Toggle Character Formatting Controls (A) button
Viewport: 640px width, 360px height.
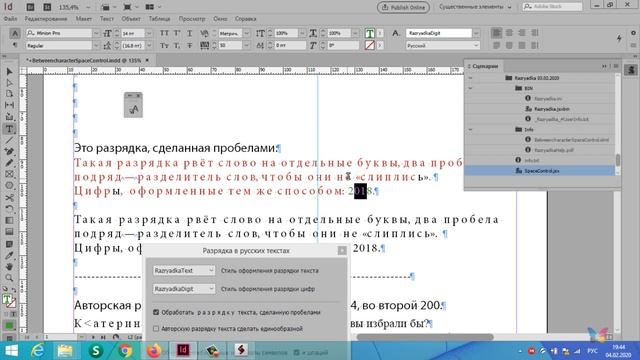pyautogui.click(x=15, y=33)
